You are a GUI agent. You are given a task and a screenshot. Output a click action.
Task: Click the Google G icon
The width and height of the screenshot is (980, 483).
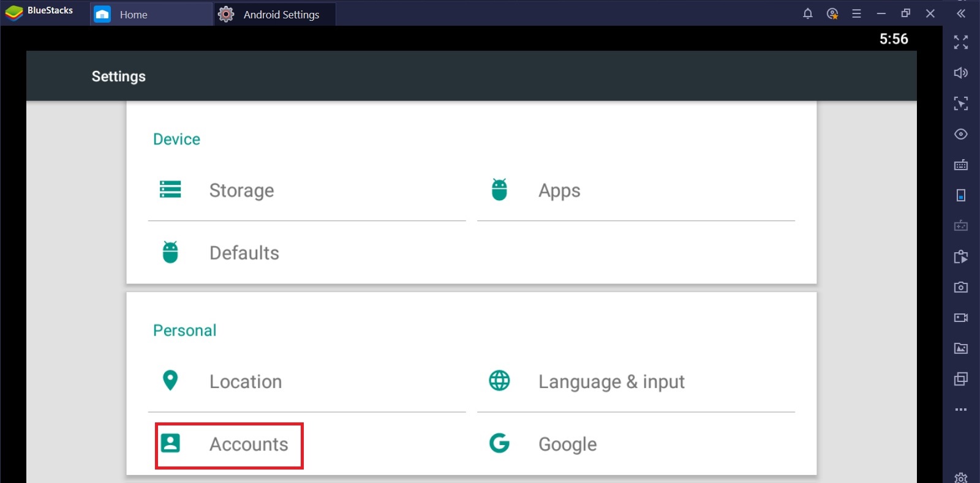click(x=499, y=443)
